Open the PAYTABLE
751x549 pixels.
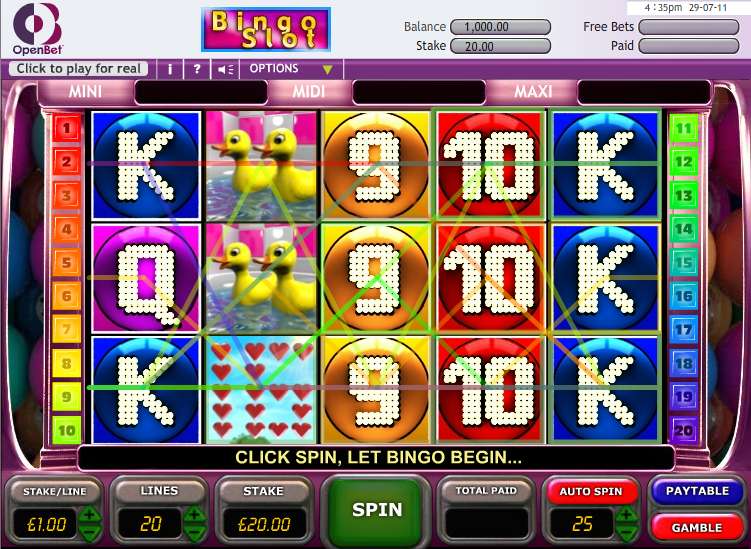pos(697,491)
